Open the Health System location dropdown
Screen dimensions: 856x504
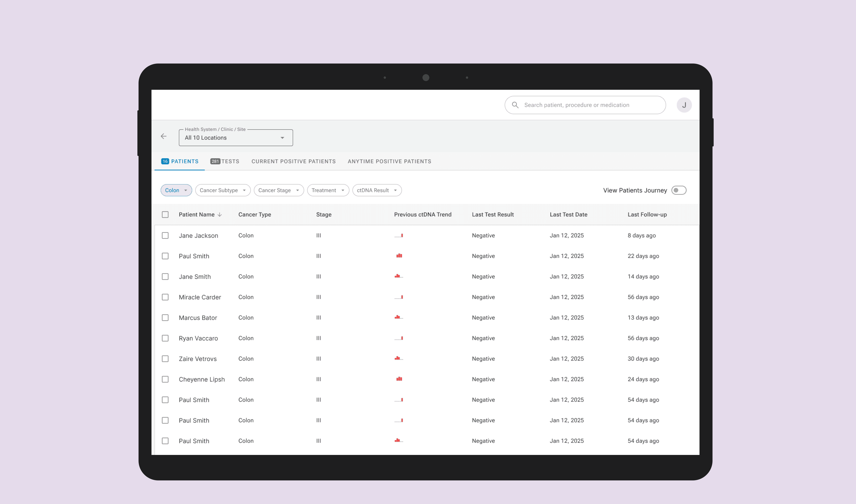click(235, 138)
